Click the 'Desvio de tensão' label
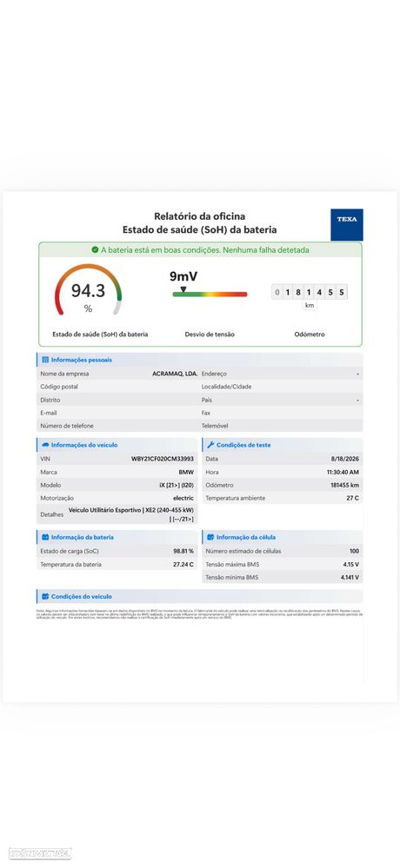This screenshot has width=400, height=868. (210, 335)
